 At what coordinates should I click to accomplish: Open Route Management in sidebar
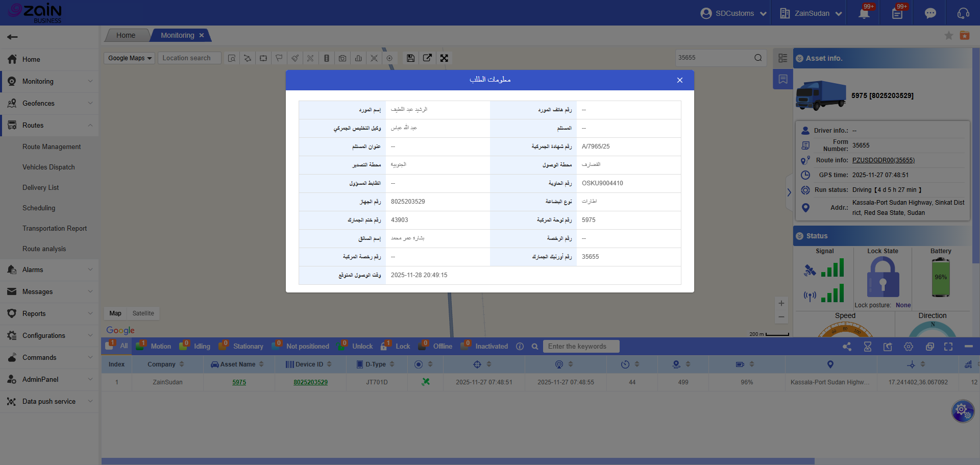coord(52,147)
